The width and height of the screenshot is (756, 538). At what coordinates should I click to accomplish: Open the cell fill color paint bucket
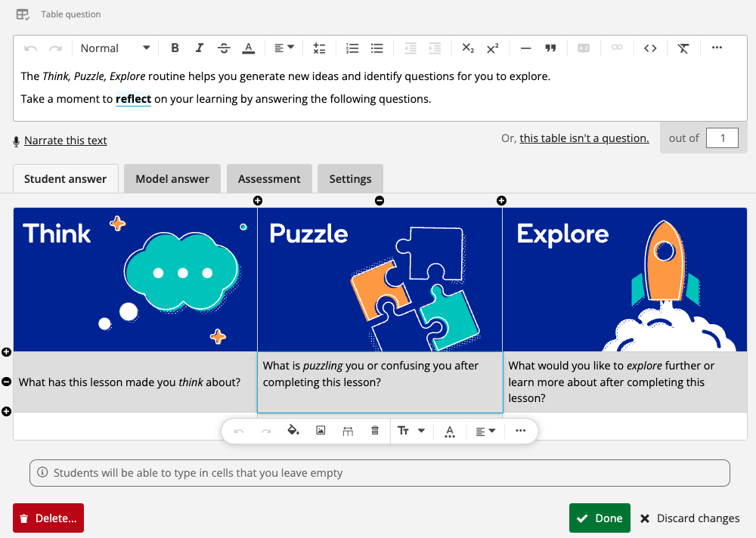point(293,431)
